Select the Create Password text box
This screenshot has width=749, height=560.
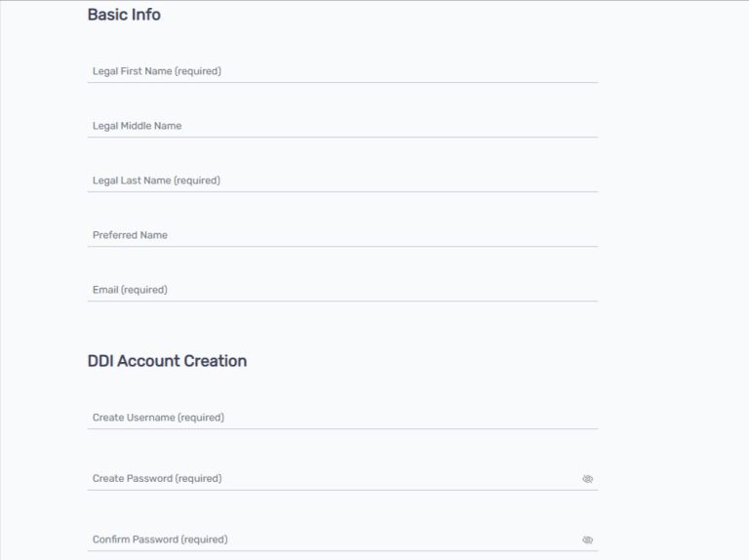(332, 478)
